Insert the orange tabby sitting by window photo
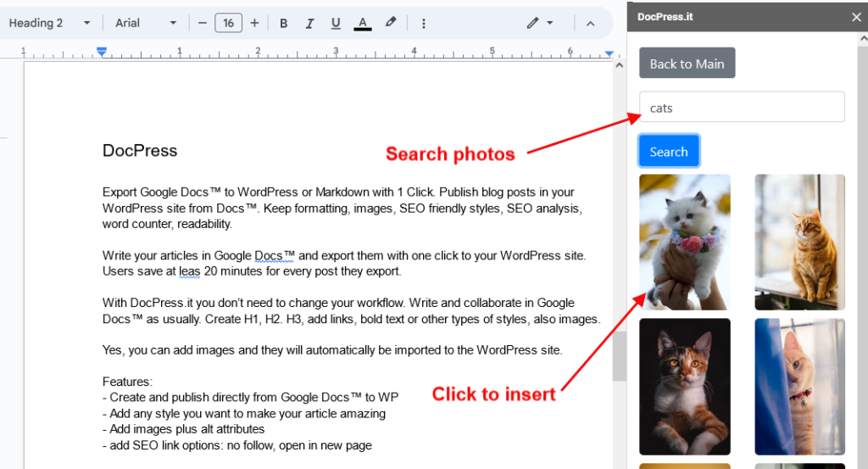The height and width of the screenshot is (469, 868). pos(799,242)
